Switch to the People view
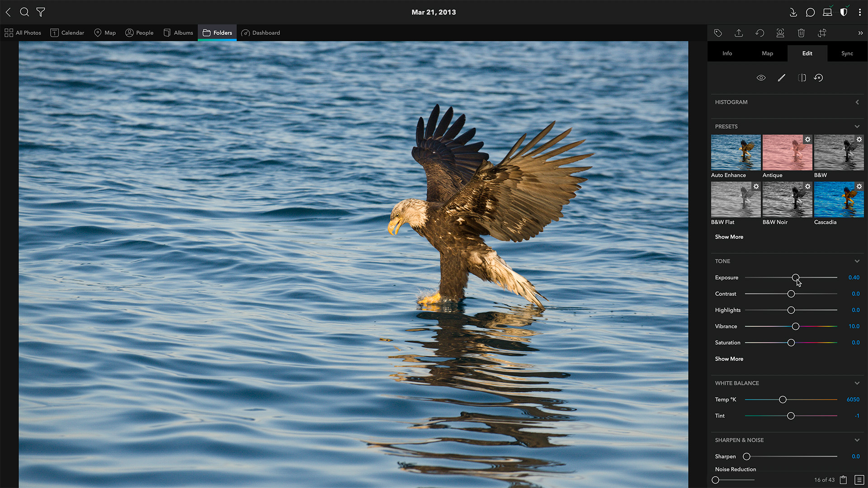 139,33
